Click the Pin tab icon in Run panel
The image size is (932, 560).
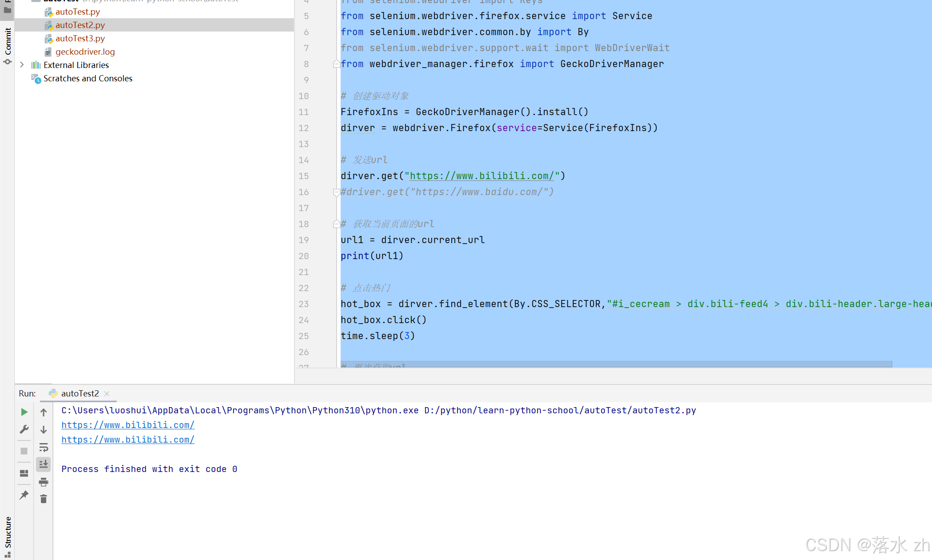point(23,496)
